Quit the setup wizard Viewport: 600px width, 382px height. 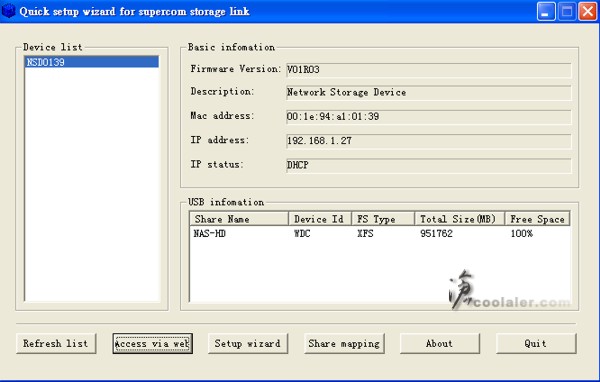(x=536, y=343)
